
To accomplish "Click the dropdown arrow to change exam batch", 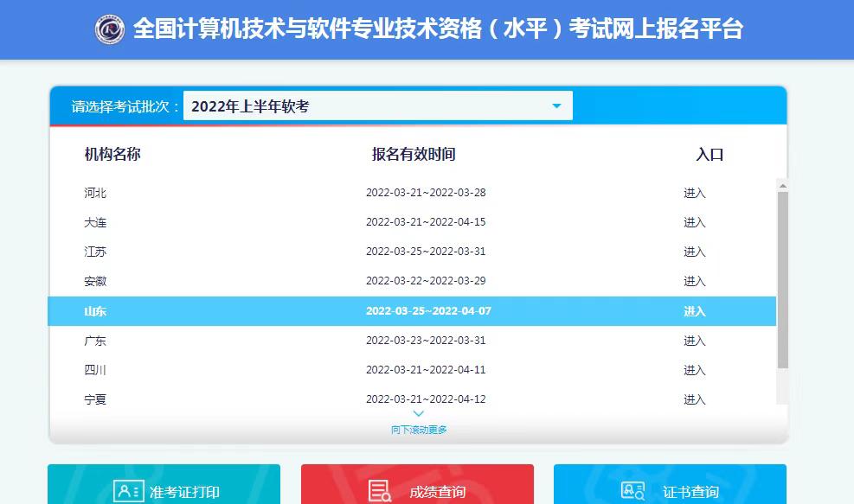I will point(556,105).
